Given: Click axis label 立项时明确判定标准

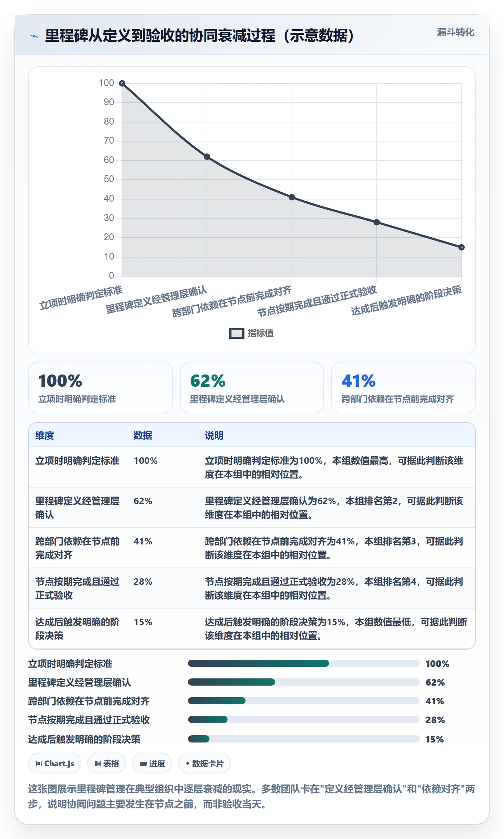Looking at the screenshot, I should pos(81,298).
